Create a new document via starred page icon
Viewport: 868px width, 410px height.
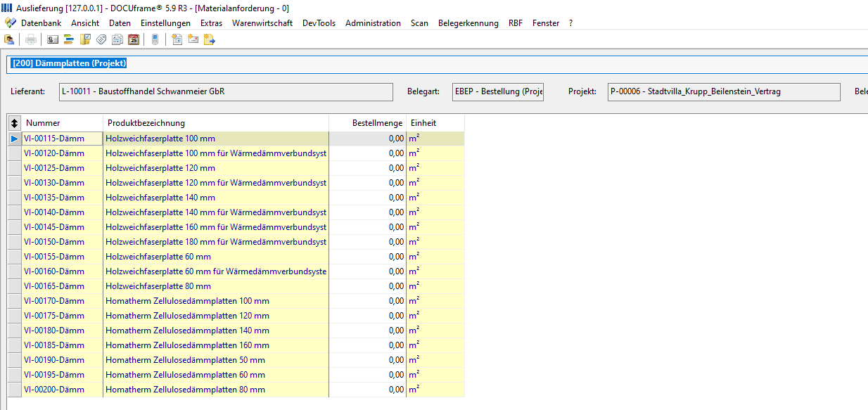[177, 39]
